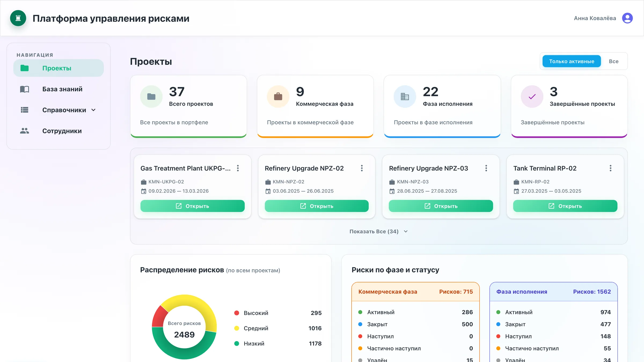Image resolution: width=644 pixels, height=362 pixels.
Task: Click the briefcase icon next to KMN-UKPG-02
Action: (x=144, y=182)
